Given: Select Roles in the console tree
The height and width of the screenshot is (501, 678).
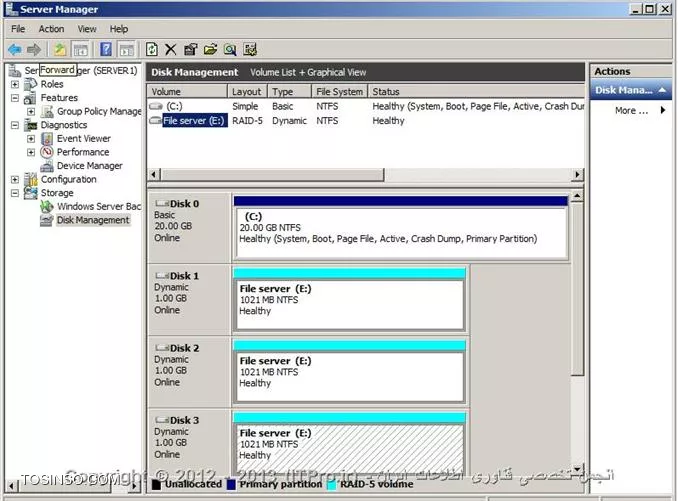Looking at the screenshot, I should click(52, 84).
